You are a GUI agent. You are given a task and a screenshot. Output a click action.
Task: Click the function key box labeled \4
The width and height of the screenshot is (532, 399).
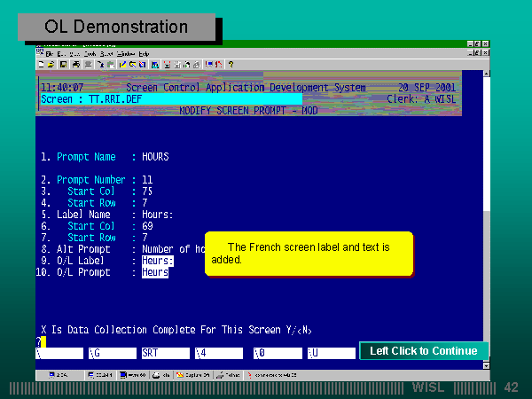click(x=218, y=352)
